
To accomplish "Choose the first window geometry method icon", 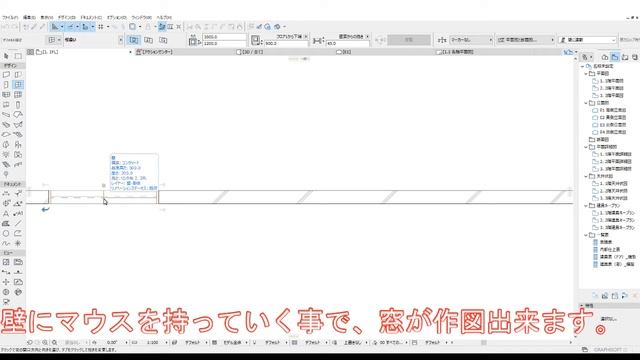I will pos(134,40).
